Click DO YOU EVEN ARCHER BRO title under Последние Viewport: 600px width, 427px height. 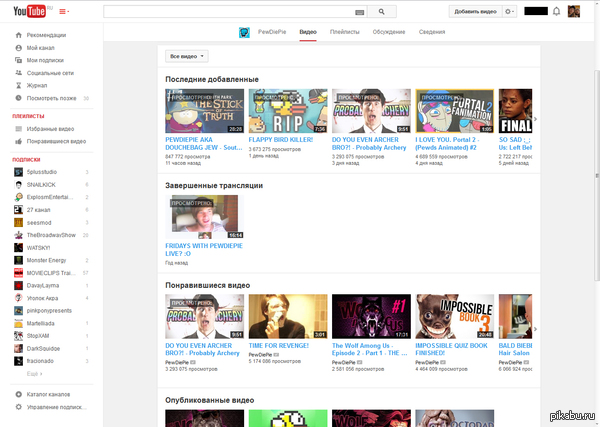[369, 143]
